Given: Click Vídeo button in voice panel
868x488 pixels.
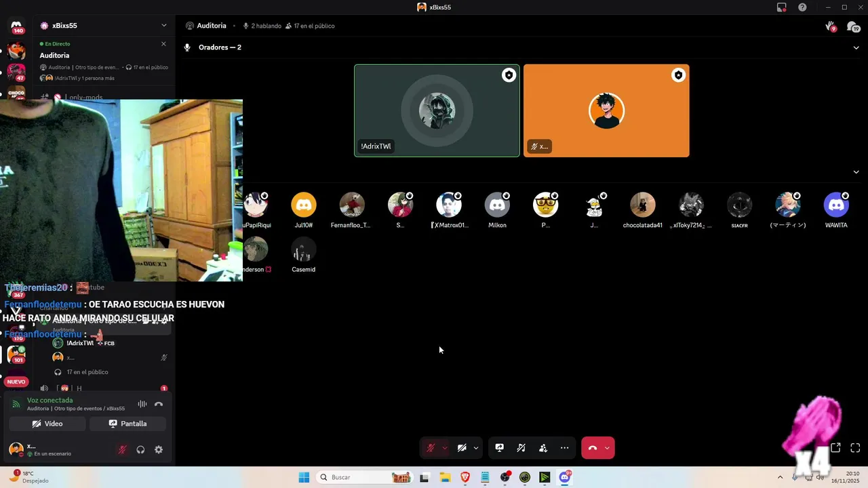Looking at the screenshot, I should click(47, 424).
